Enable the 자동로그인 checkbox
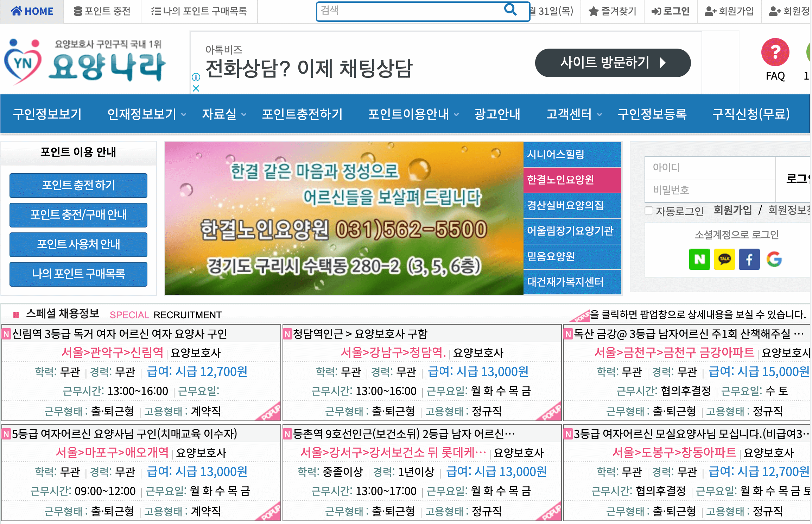Viewport: 812px width, 524px height. [x=648, y=210]
